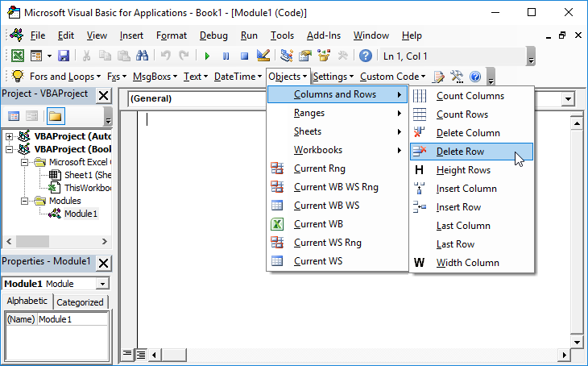Click the View Microsoft Excel icon
This screenshot has width=588, height=366.
17,56
